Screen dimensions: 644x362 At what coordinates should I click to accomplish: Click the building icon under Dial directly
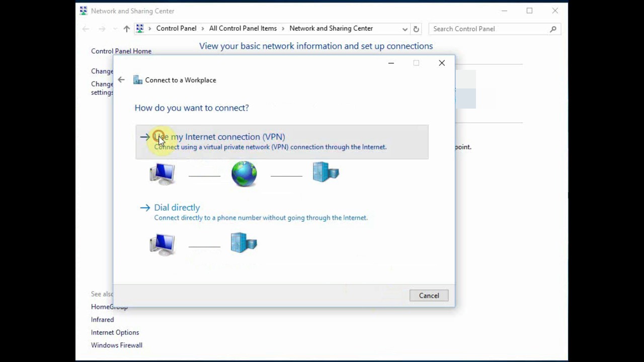point(244,242)
